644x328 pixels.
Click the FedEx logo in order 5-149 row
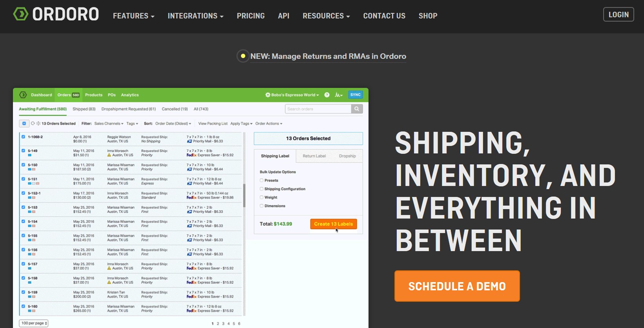192,155
